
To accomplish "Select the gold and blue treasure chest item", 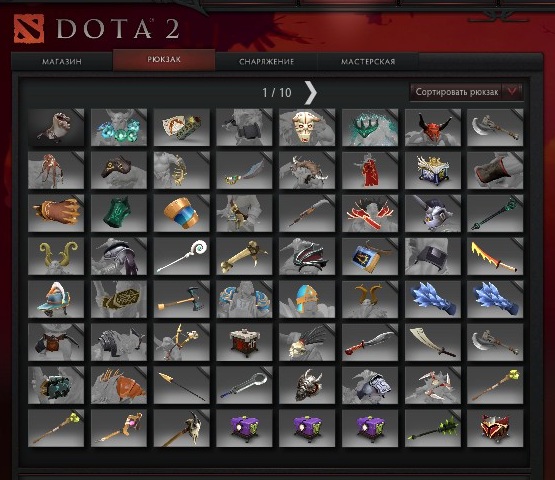I will 433,170.
